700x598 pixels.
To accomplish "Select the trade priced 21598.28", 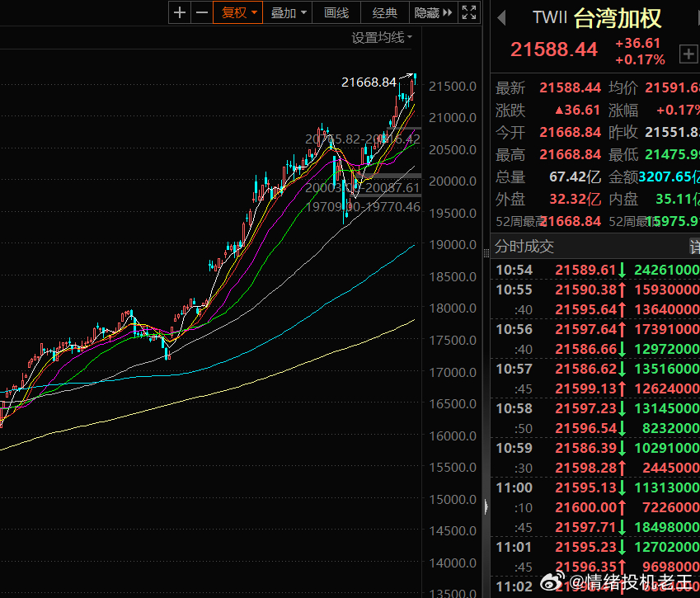I will pos(595,468).
